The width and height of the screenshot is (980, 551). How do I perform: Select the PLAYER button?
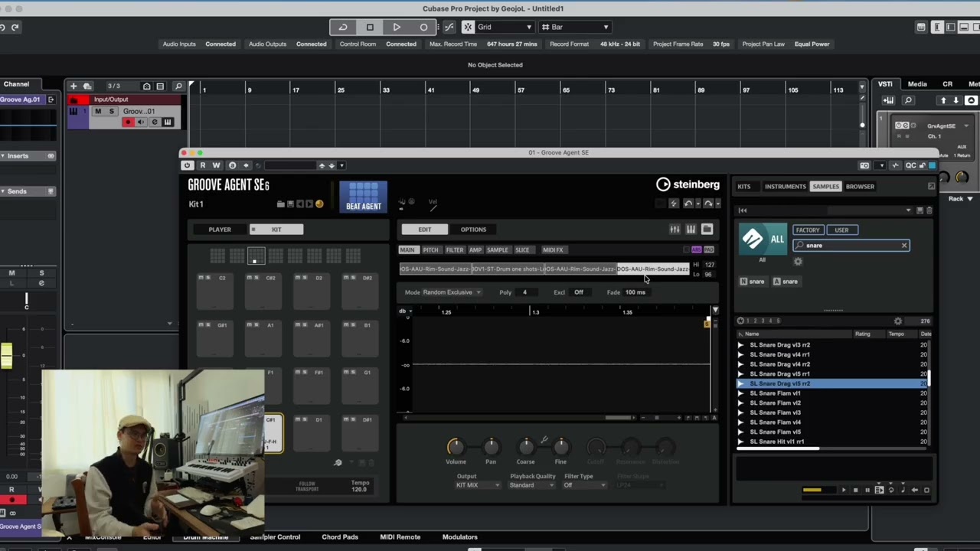pos(220,230)
